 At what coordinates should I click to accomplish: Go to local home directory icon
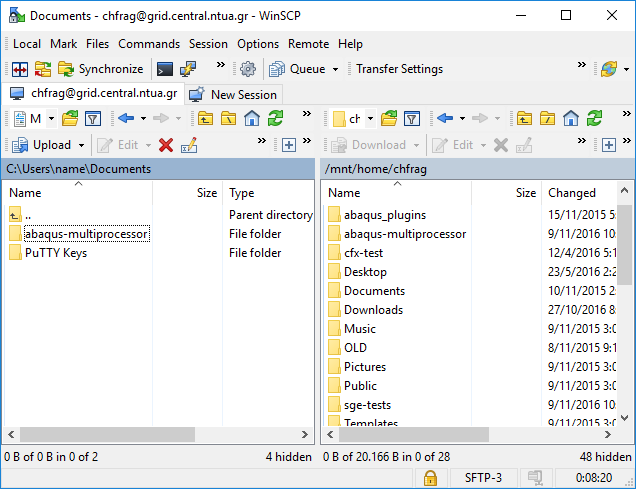click(x=252, y=119)
